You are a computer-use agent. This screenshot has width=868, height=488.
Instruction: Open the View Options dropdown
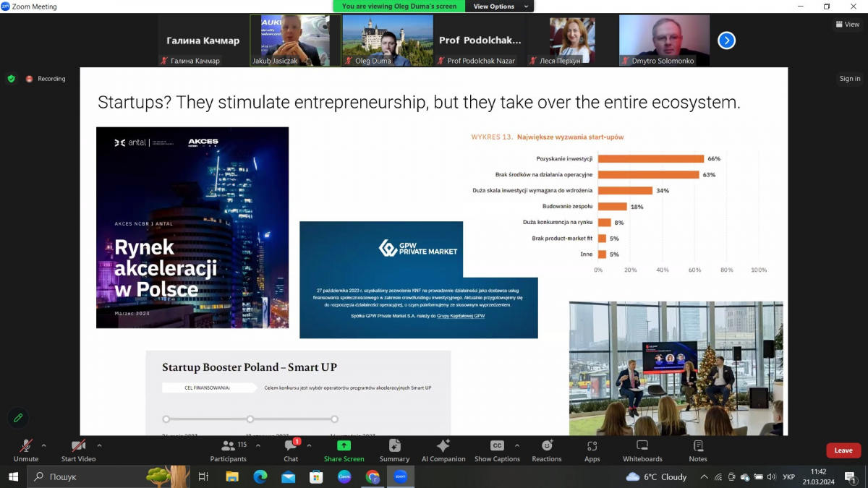click(x=499, y=7)
